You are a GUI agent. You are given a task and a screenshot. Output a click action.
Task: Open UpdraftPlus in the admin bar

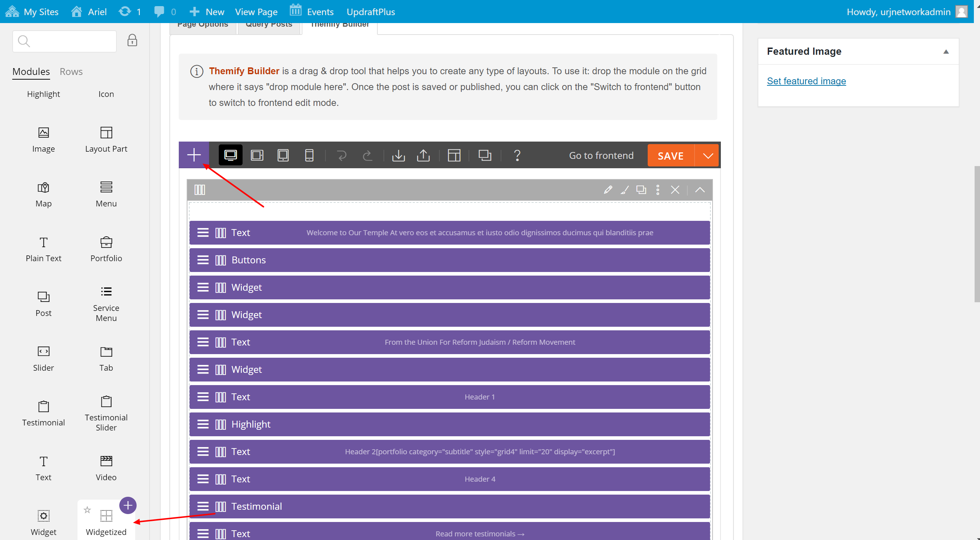(x=371, y=12)
